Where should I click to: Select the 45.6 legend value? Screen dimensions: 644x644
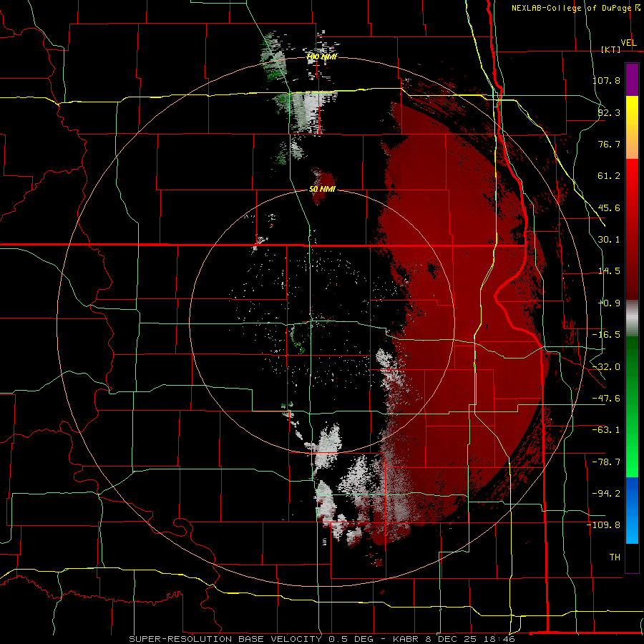(609, 208)
